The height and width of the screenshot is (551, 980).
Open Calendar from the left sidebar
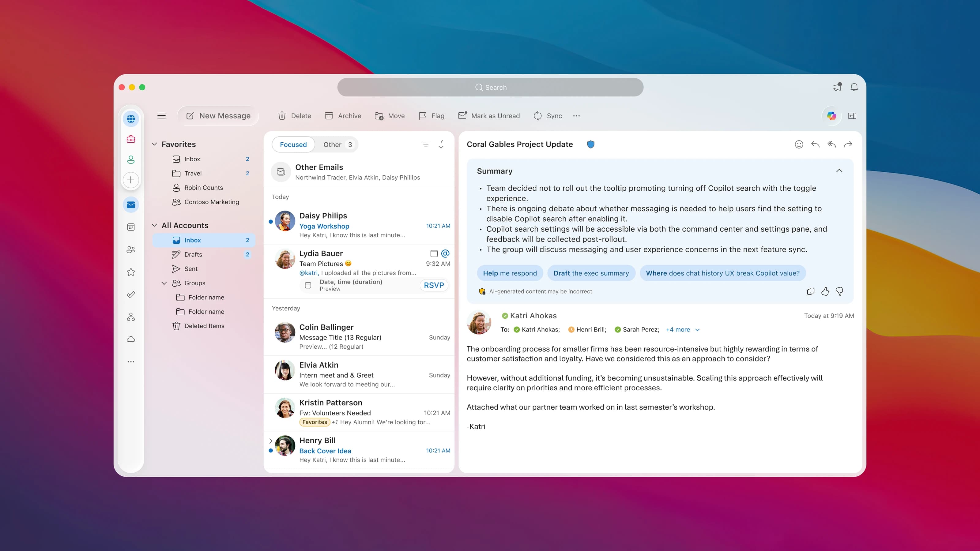coord(131,227)
